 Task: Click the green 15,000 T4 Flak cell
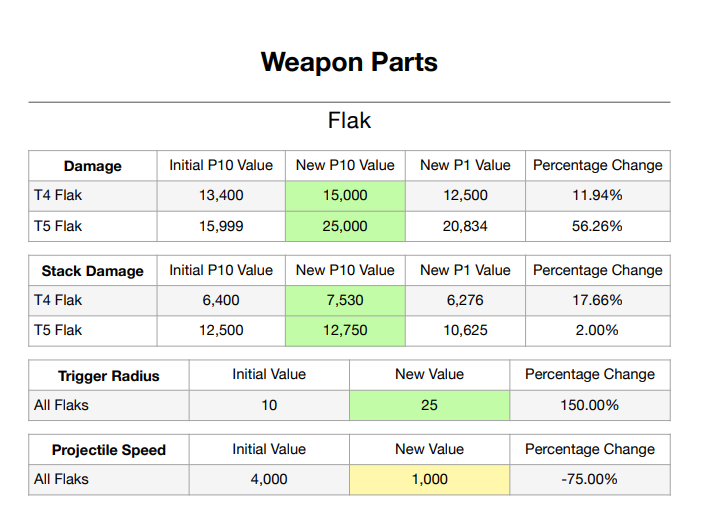345,196
